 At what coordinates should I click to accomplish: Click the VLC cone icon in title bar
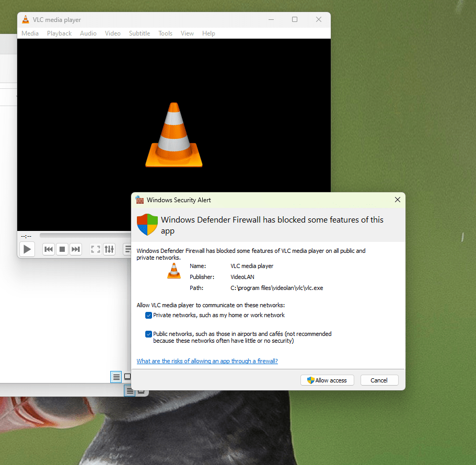click(x=26, y=19)
